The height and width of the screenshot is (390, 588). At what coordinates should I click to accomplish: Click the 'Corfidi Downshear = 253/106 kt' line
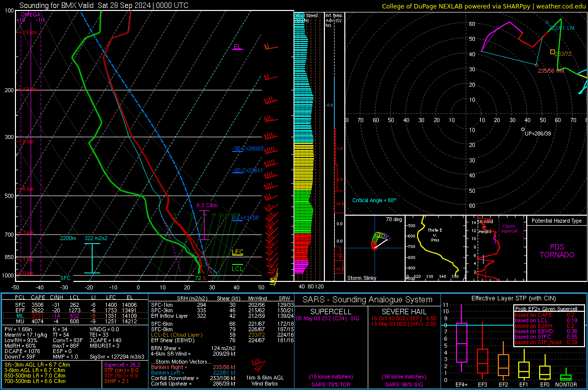(193, 379)
